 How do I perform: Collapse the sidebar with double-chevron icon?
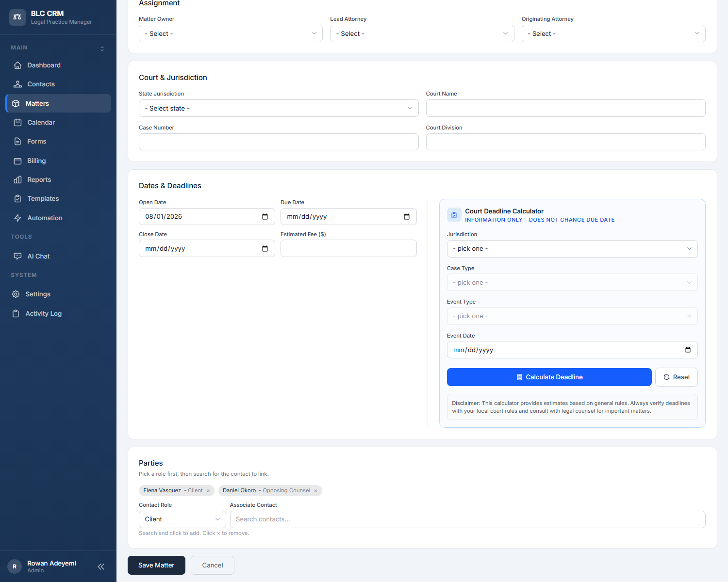tap(101, 566)
